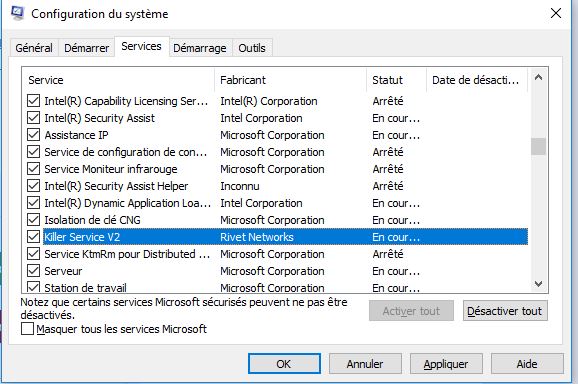
Task: Uncheck Intel(R) Capability Licensing Service checkbox
Action: 34,101
